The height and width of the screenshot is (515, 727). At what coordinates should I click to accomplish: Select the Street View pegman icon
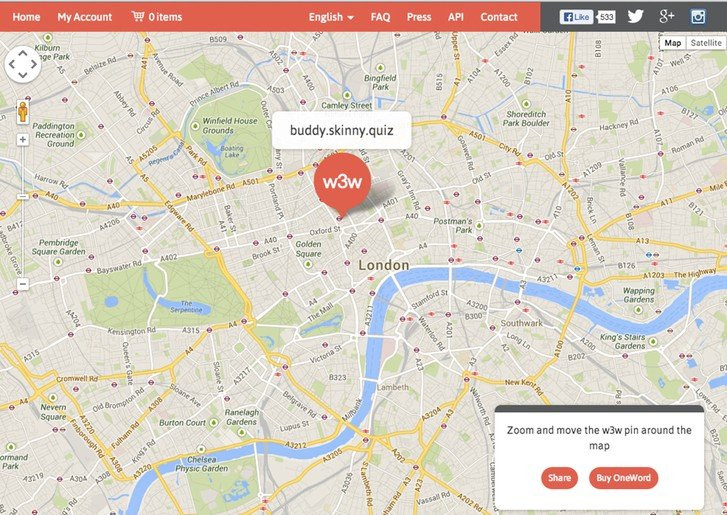coord(23,112)
